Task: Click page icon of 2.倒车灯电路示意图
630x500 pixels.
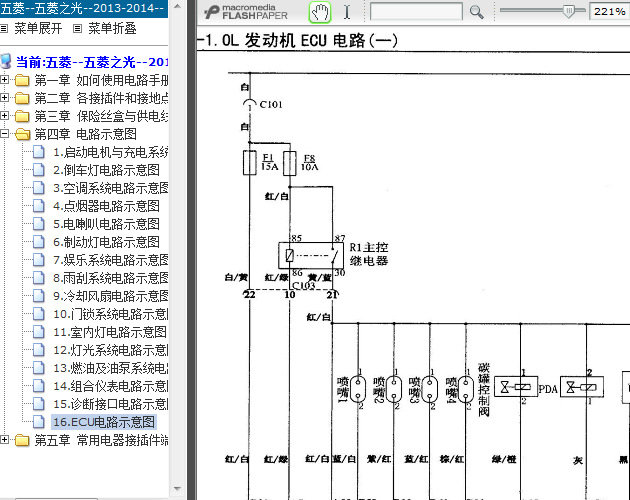Action: (x=39, y=170)
